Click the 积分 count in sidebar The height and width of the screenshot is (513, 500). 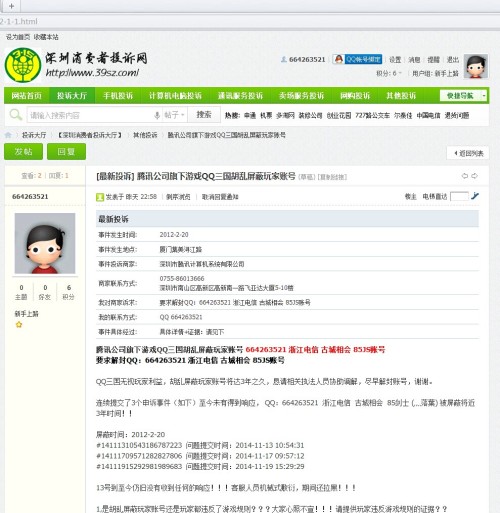click(x=69, y=292)
